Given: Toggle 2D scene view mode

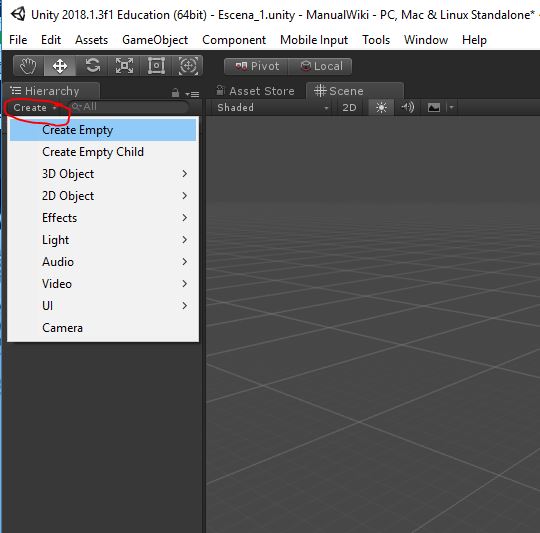Looking at the screenshot, I should click(x=349, y=107).
